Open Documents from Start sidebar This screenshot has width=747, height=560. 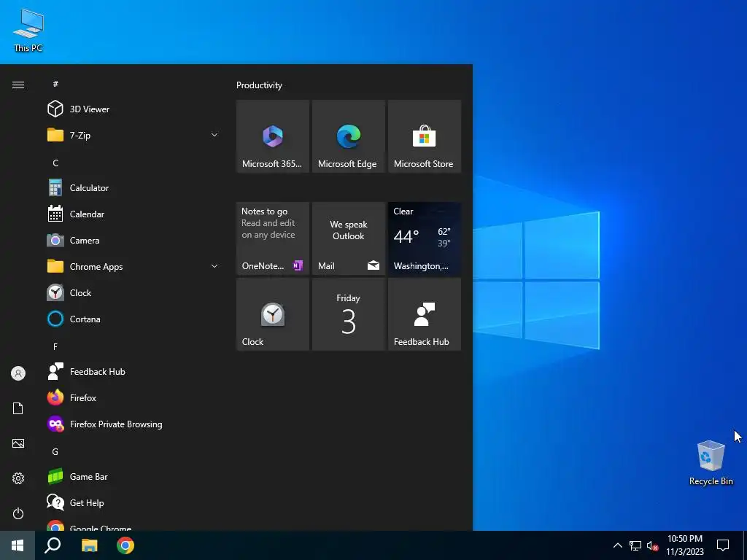18,408
